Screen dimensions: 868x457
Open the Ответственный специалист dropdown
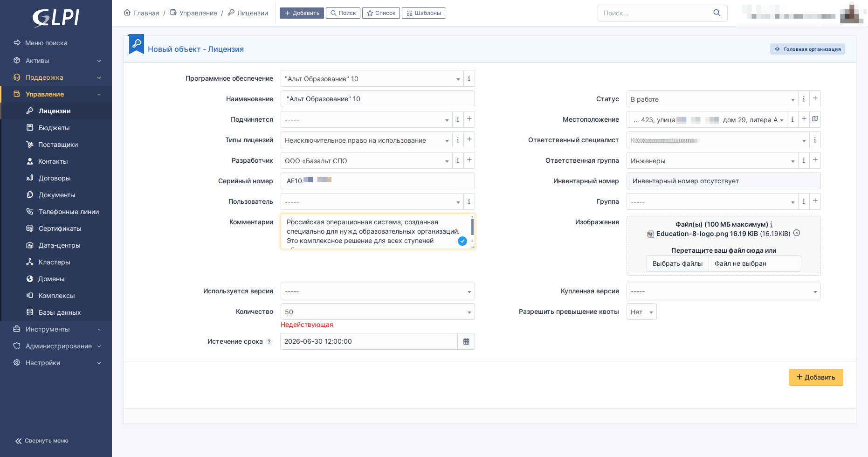point(718,140)
